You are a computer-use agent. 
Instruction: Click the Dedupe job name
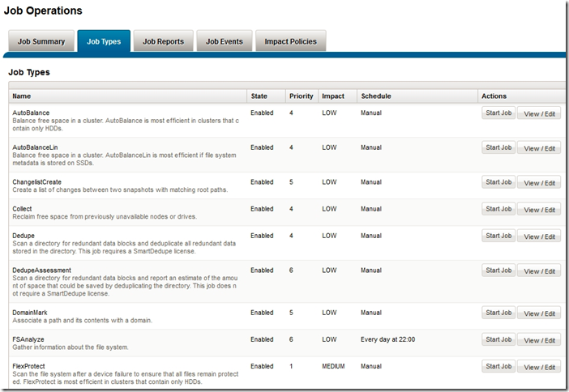click(24, 236)
